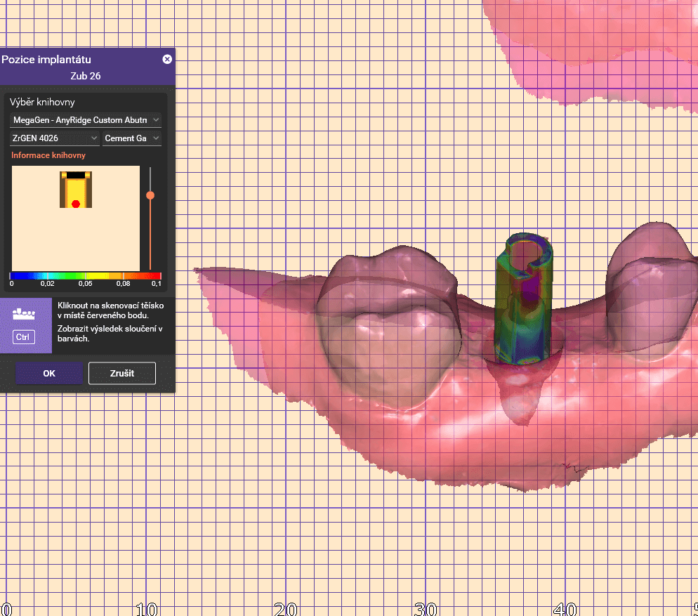The image size is (698, 616).
Task: Open the MegaGen AnyRidge library dropdown
Action: pyautogui.click(x=86, y=120)
